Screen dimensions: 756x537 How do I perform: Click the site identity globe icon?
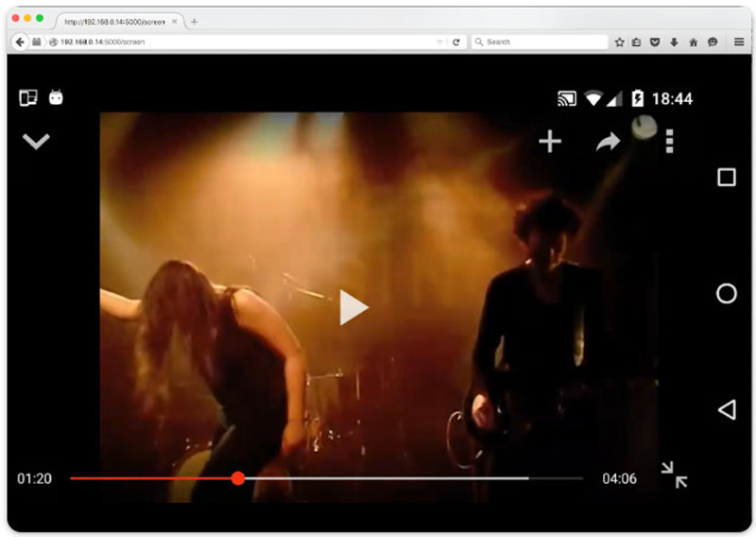coord(54,42)
